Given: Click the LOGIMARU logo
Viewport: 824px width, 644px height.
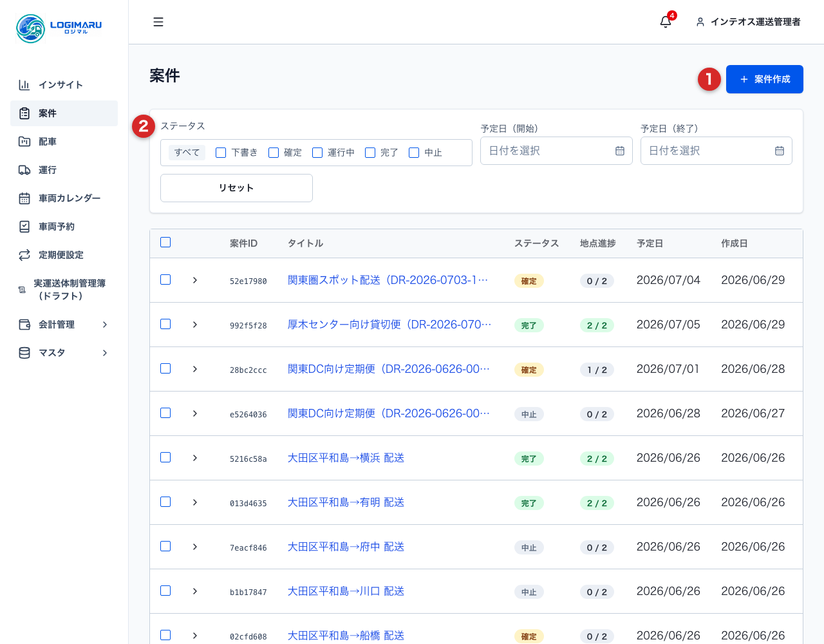Looking at the screenshot, I should point(59,28).
